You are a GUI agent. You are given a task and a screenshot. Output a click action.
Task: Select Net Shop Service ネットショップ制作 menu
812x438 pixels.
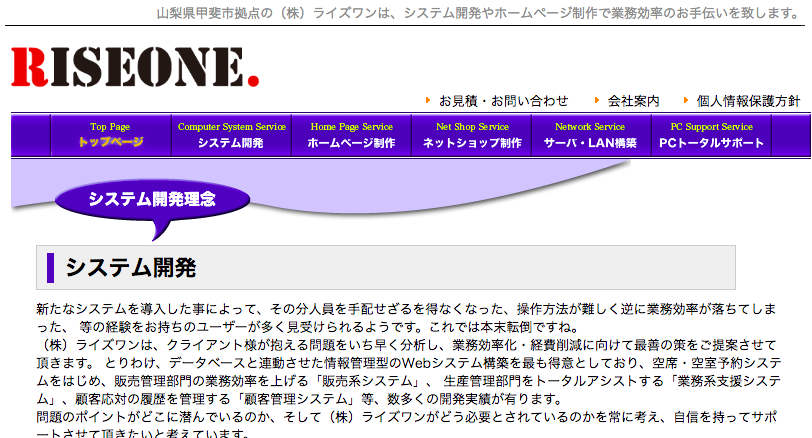472,135
